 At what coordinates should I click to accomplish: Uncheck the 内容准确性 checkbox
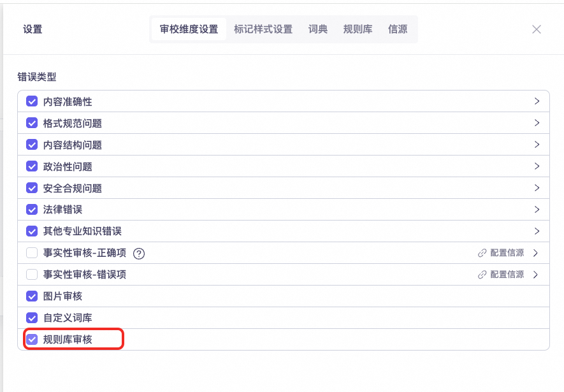coord(32,101)
